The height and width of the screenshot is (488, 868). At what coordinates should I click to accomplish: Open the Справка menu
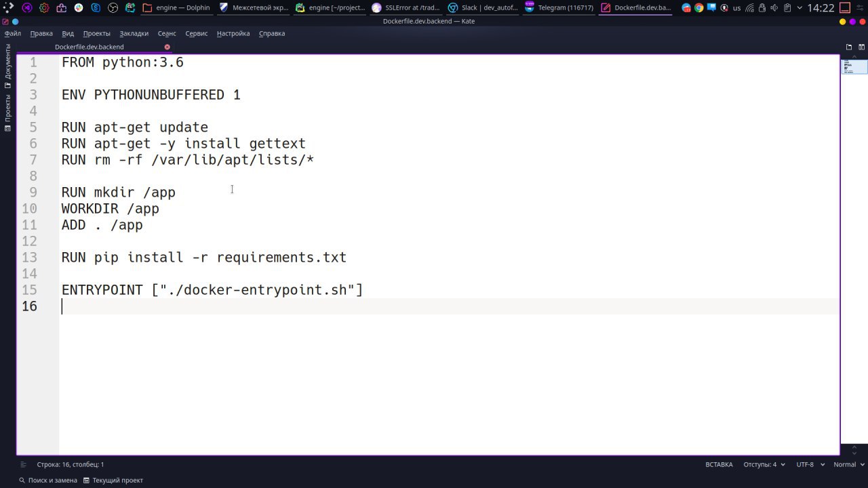272,33
